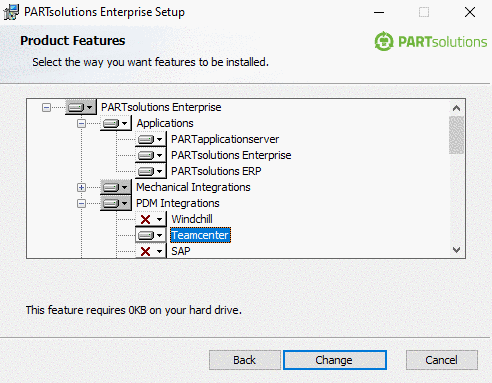Image resolution: width=492 pixels, height=383 pixels.
Task: Click the PARTsolutions logo
Action: coord(430,41)
